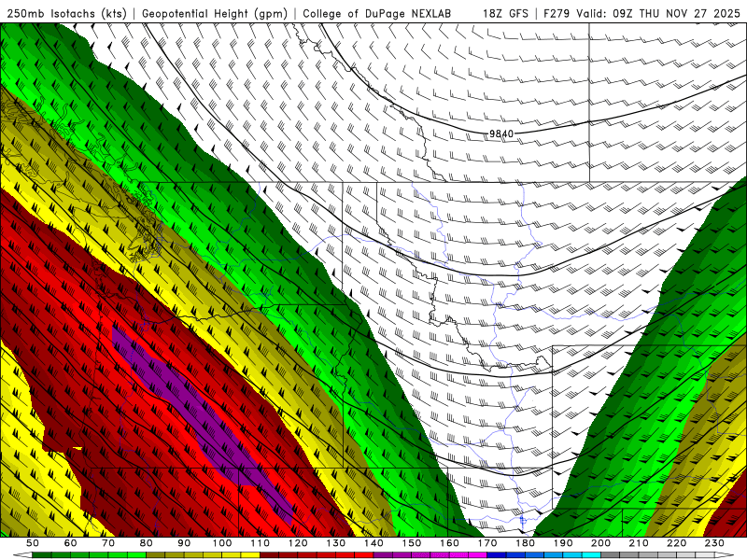
Task: Pick the darkest gray swatch starting at 200
Action: 611,554
